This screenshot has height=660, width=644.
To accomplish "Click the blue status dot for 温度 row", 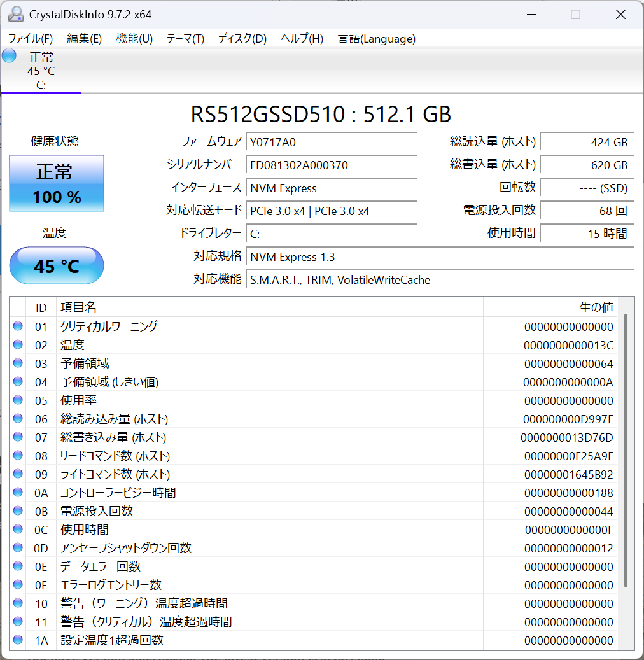I will [18, 345].
